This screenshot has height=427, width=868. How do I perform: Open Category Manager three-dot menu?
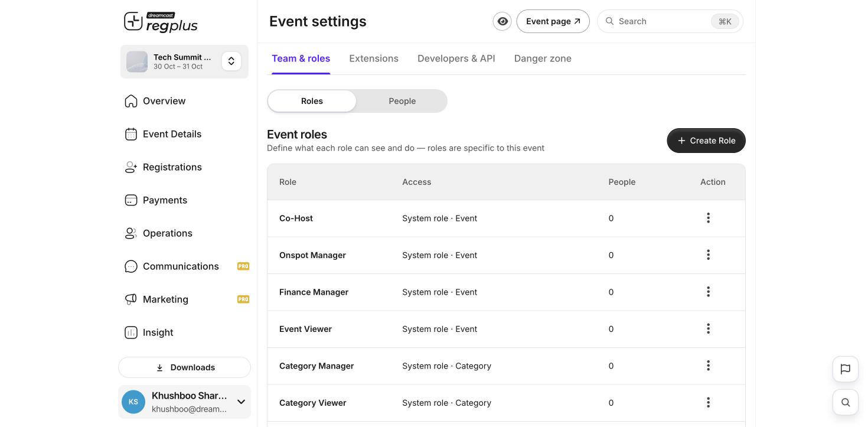[708, 366]
